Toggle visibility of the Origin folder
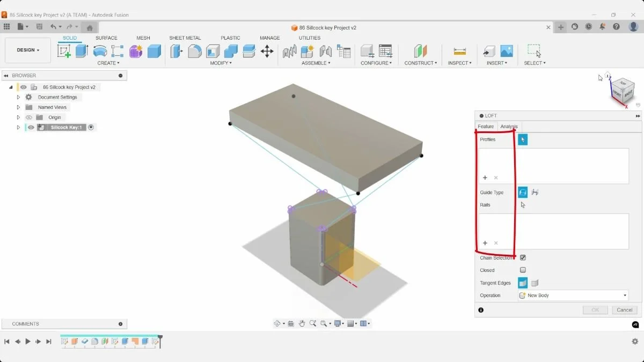 29,117
